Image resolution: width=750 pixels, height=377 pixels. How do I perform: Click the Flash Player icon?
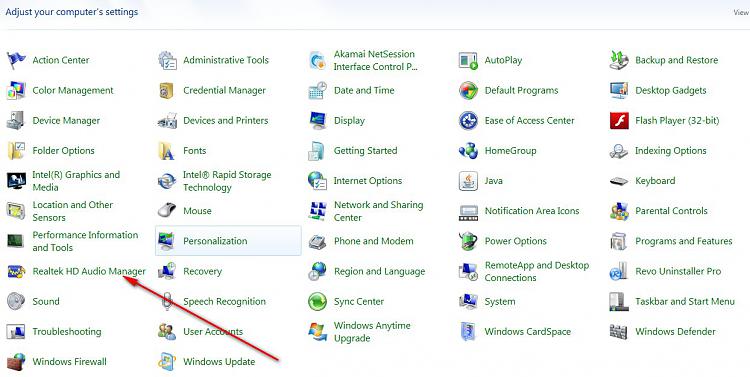pos(619,121)
